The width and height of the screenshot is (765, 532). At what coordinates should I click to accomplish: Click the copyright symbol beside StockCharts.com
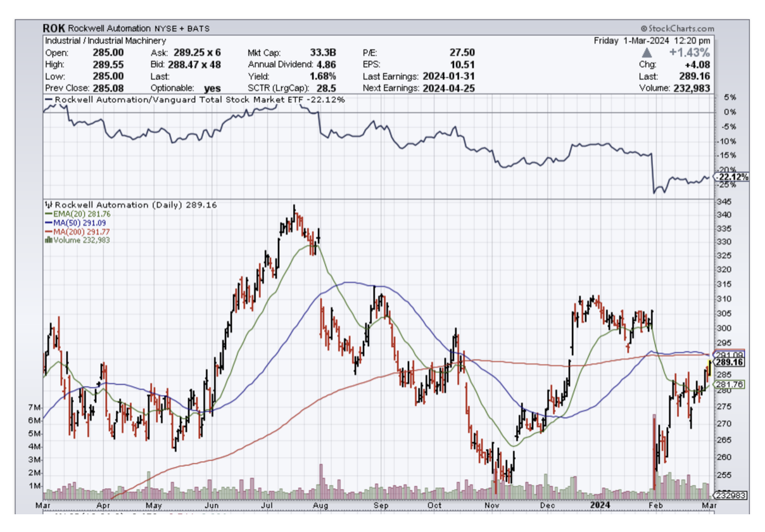pyautogui.click(x=643, y=28)
